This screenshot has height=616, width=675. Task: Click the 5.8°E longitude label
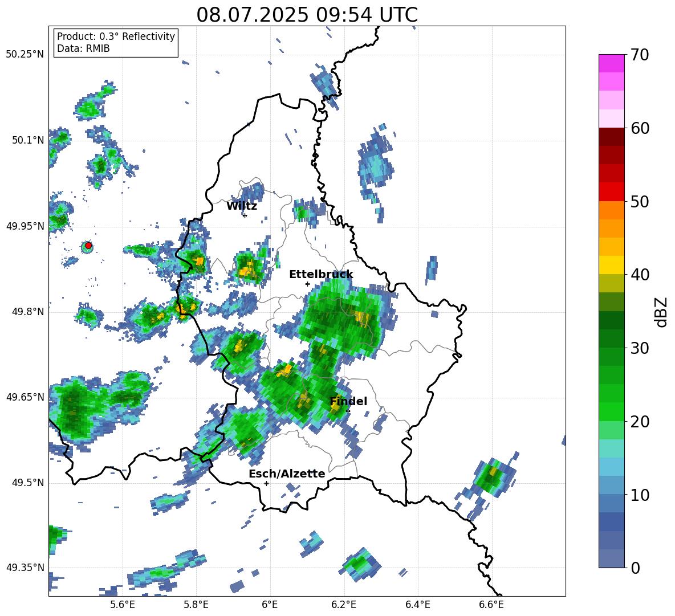tap(196, 605)
